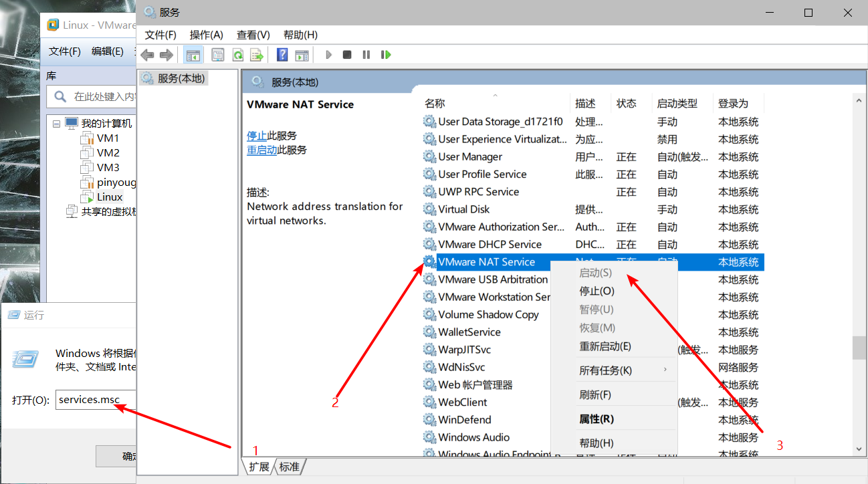Switch to the 标准 tab

pyautogui.click(x=289, y=467)
